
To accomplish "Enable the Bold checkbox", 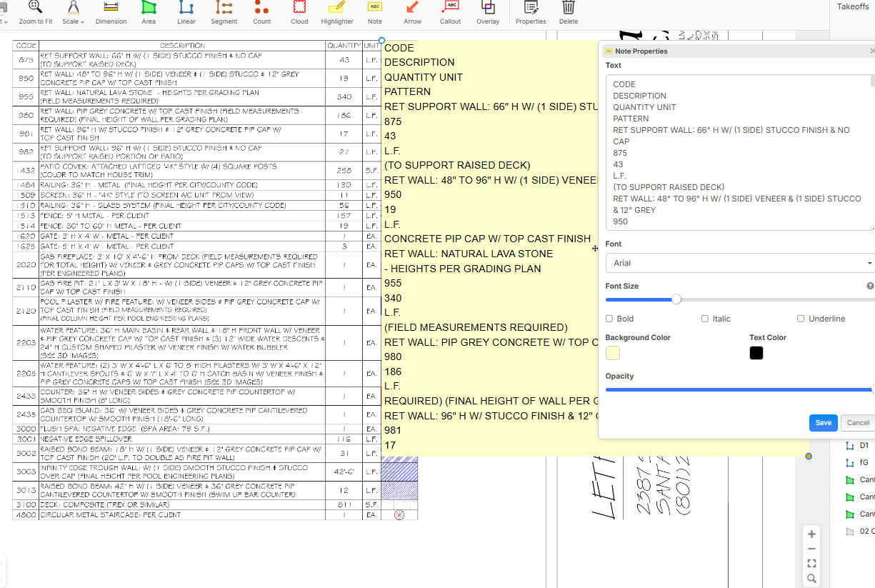I will [609, 319].
